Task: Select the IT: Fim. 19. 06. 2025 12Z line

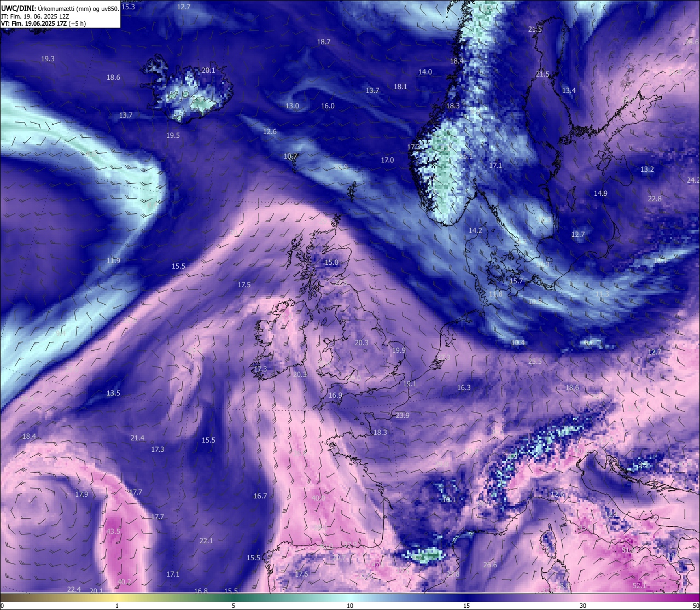Action: [x=35, y=16]
